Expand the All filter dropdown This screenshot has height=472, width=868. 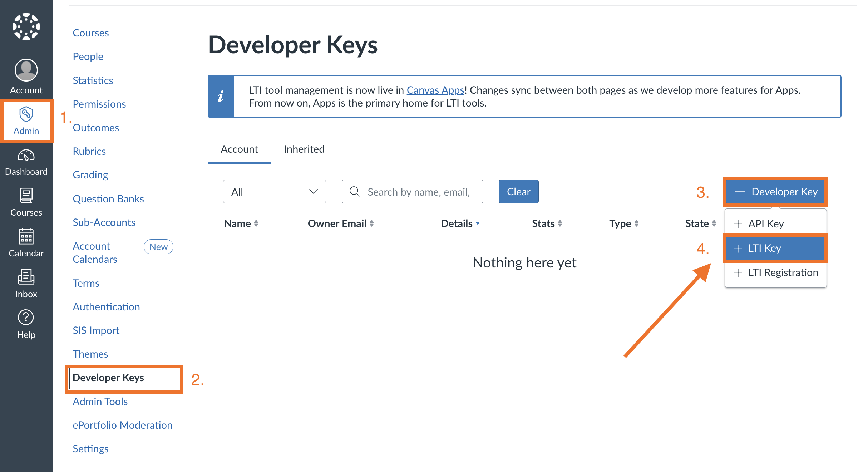tap(274, 192)
